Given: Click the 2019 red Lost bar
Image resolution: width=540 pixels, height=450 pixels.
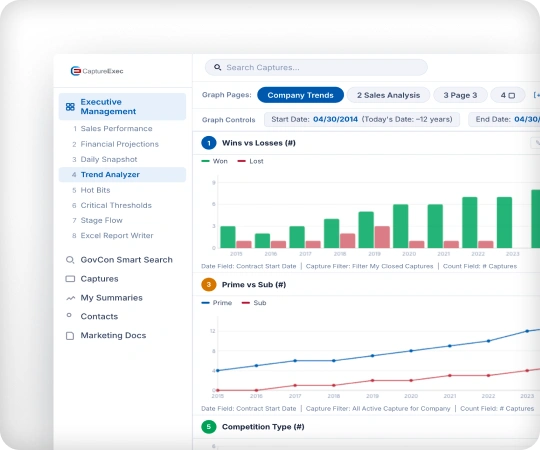Looking at the screenshot, I should click(x=382, y=237).
